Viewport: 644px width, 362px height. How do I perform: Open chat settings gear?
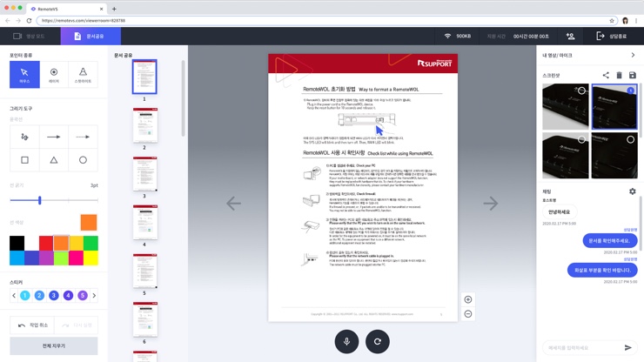(633, 191)
